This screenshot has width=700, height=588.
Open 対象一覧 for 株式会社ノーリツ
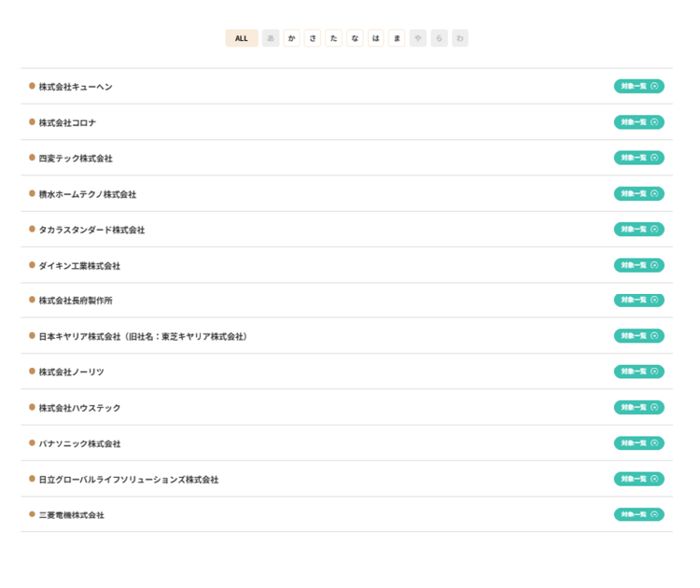[638, 371]
